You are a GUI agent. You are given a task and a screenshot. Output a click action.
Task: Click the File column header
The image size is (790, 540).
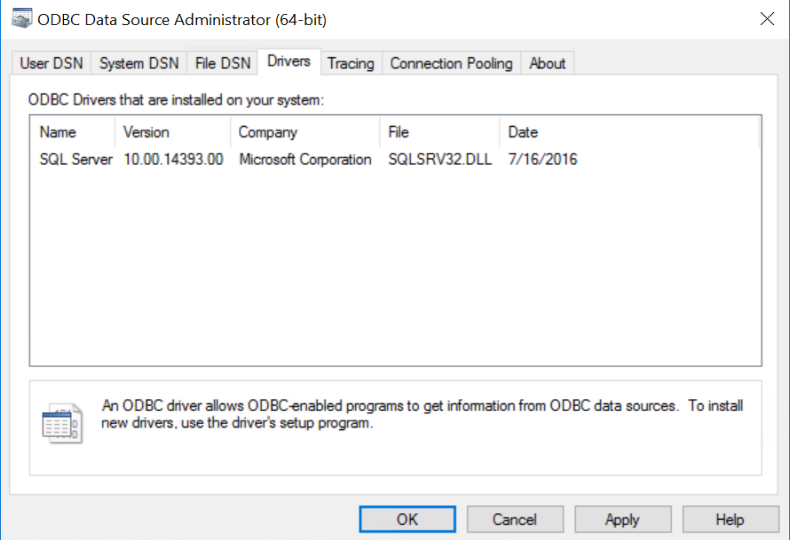point(440,132)
